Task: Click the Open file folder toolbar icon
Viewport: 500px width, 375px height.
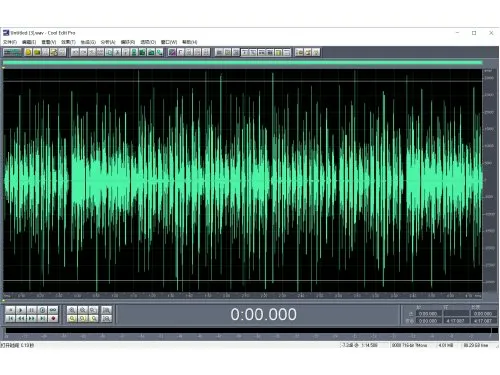Action: pos(37,52)
